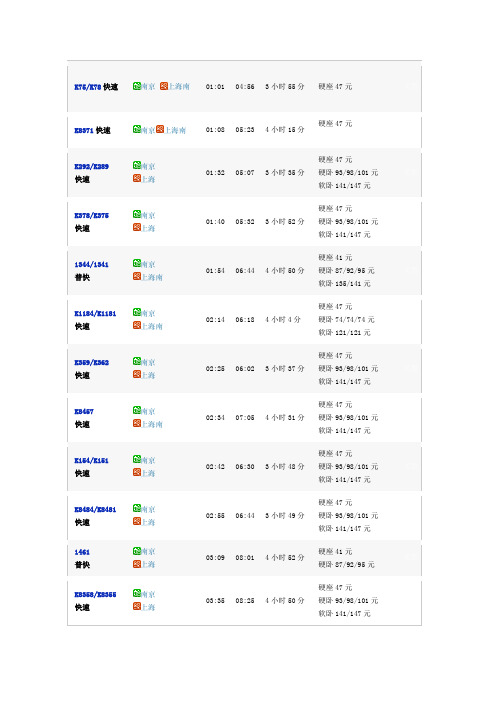Click red terminus icon in K1184/K1181 row
Screen dimensions: 496x702
pyautogui.click(x=137, y=325)
